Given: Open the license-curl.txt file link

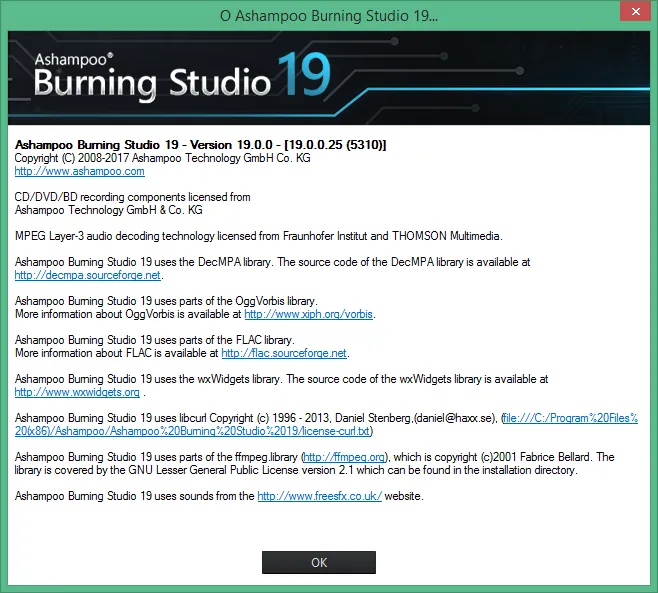Looking at the screenshot, I should click(326, 425).
